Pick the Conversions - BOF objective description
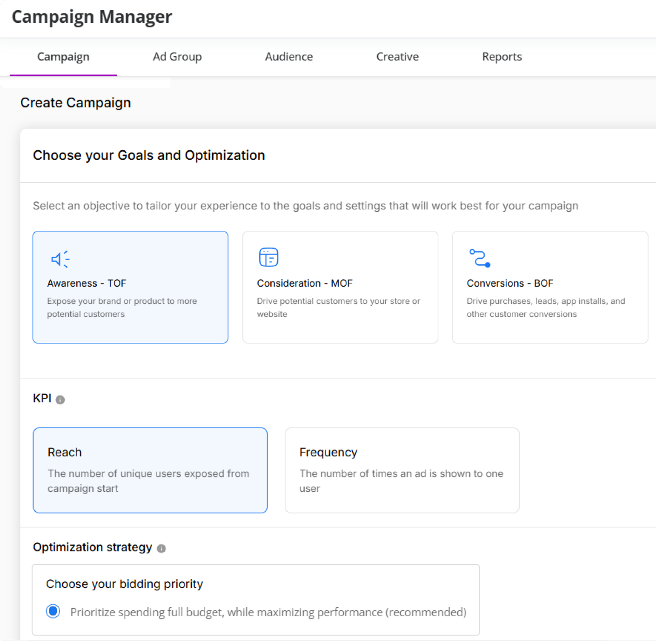The image size is (656, 644). click(545, 308)
